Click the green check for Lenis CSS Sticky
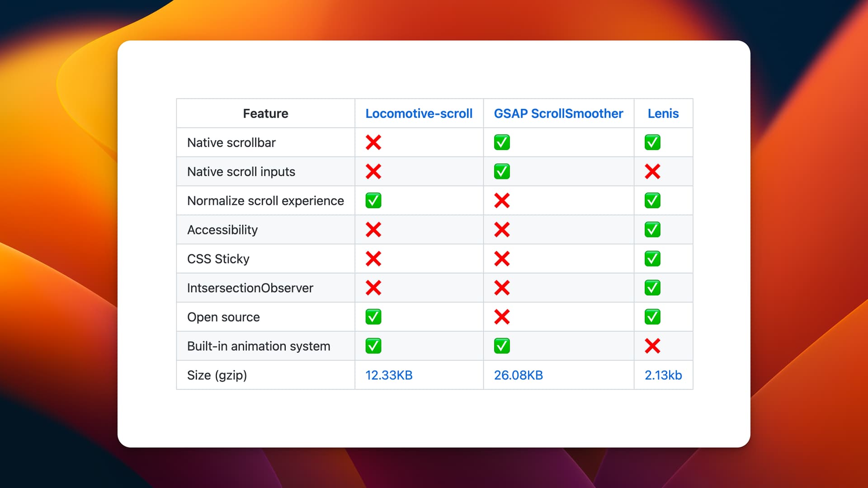The height and width of the screenshot is (488, 868). (x=652, y=258)
